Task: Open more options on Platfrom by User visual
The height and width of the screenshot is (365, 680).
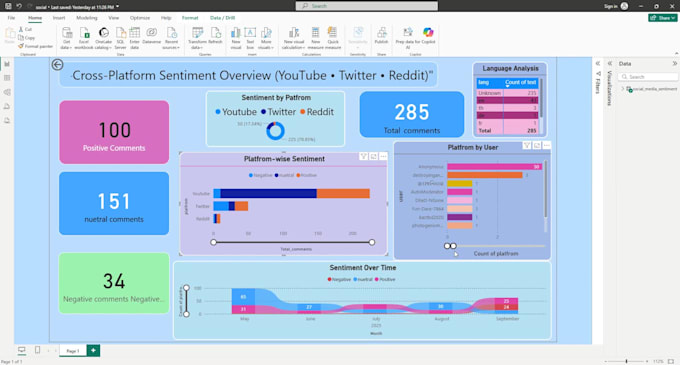Action: tap(546, 145)
